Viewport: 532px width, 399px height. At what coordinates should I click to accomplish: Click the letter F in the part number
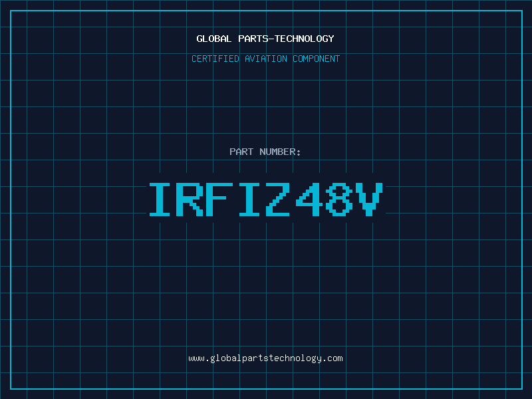[x=219, y=199]
